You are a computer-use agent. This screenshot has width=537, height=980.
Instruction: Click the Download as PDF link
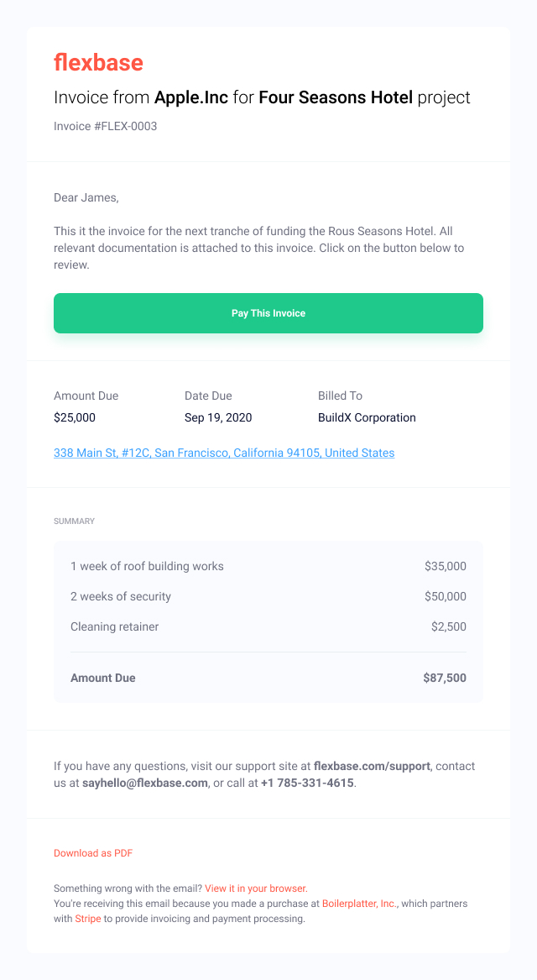click(93, 853)
